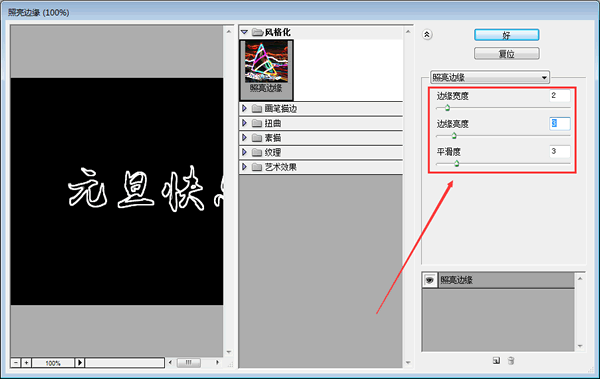Image resolution: width=600 pixels, height=379 pixels.
Task: Click the 扭曲 folder icon
Action: pos(257,123)
